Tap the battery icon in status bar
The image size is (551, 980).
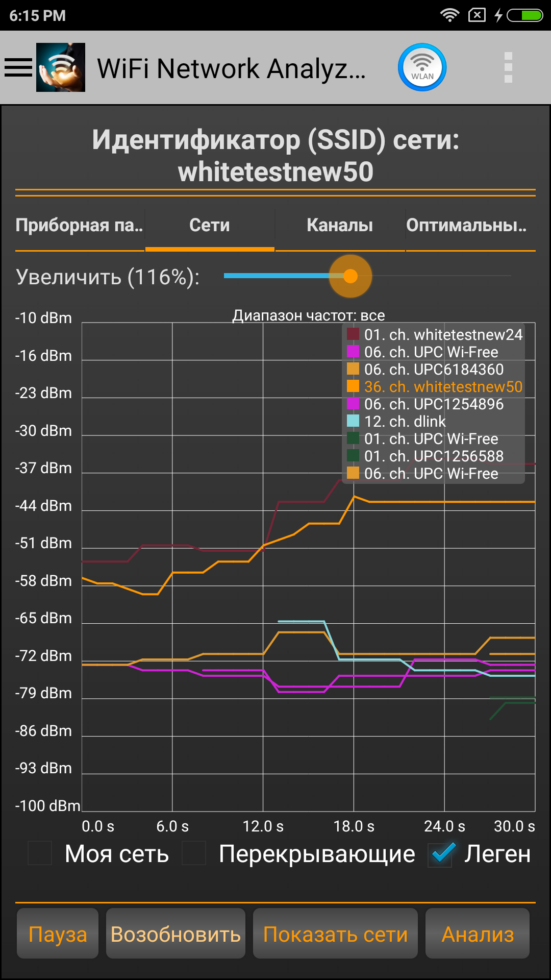(525, 15)
